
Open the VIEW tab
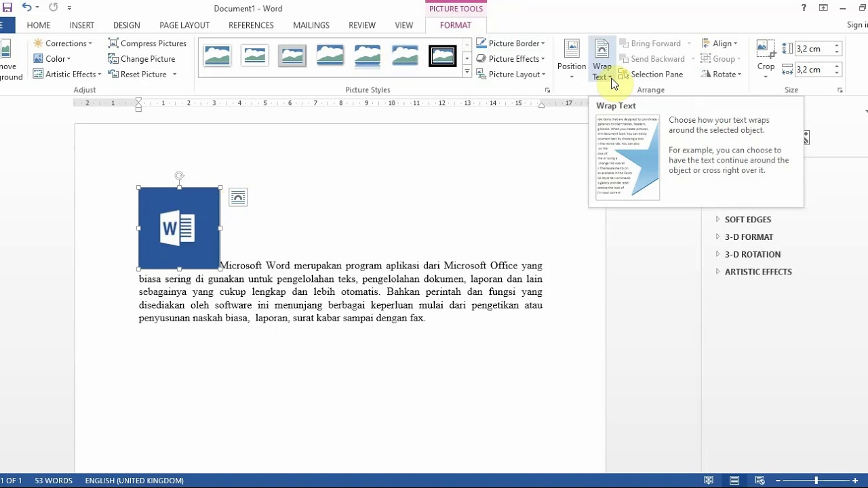point(404,25)
